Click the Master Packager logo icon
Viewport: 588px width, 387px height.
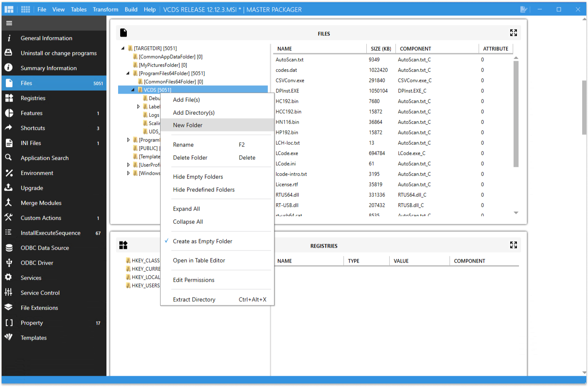9,9
